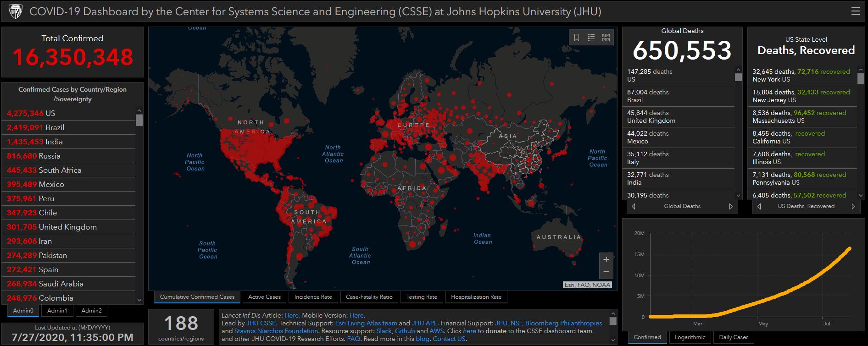The height and width of the screenshot is (346, 868).
Task: Click the Esri, FAO, NOAA attribution
Action: [x=587, y=285]
